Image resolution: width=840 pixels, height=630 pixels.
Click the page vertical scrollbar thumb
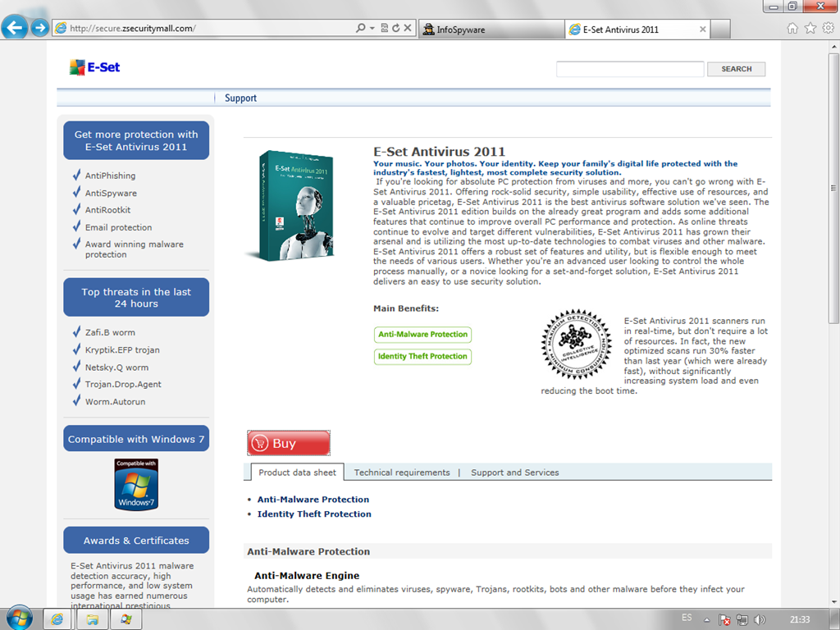833,188
